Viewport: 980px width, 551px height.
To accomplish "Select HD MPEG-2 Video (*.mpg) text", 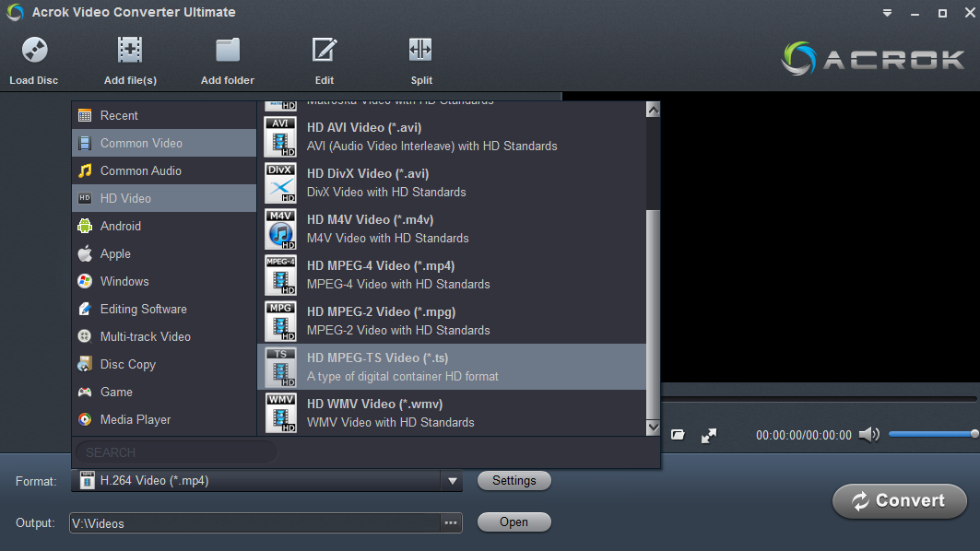I will click(382, 311).
